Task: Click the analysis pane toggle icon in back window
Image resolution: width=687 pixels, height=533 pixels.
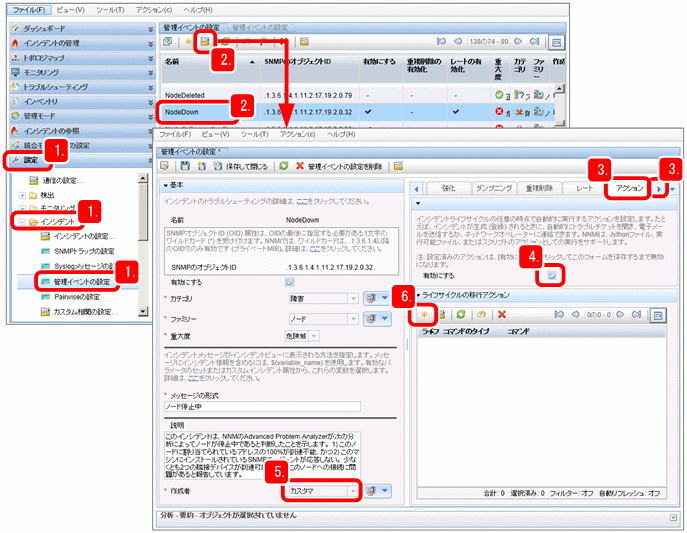Action: pos(556,42)
